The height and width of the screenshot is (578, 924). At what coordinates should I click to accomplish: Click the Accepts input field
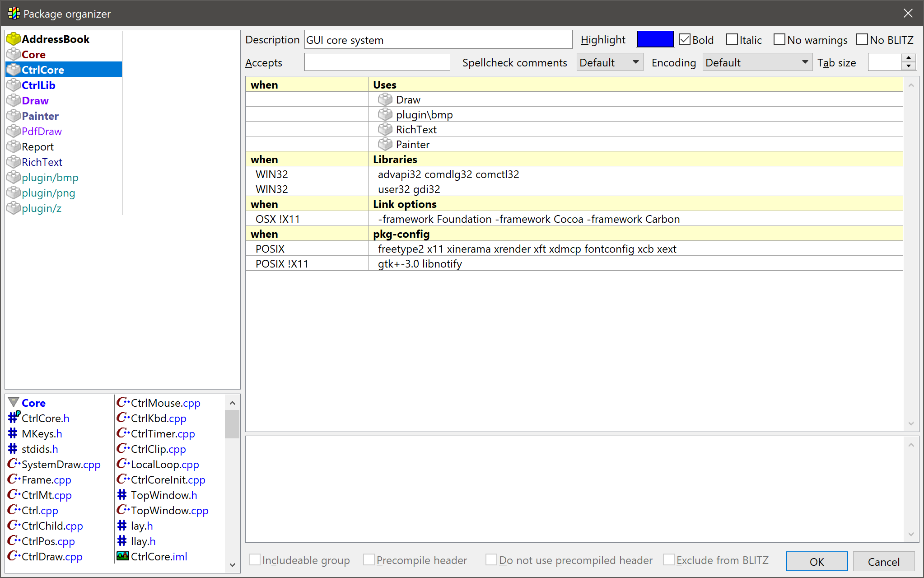click(377, 62)
